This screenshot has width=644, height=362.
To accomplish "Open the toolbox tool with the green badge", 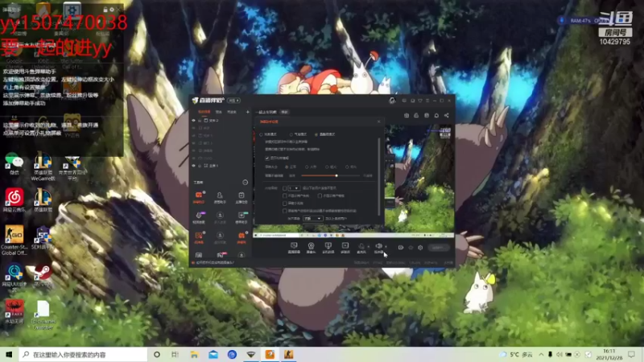I will point(241,217).
